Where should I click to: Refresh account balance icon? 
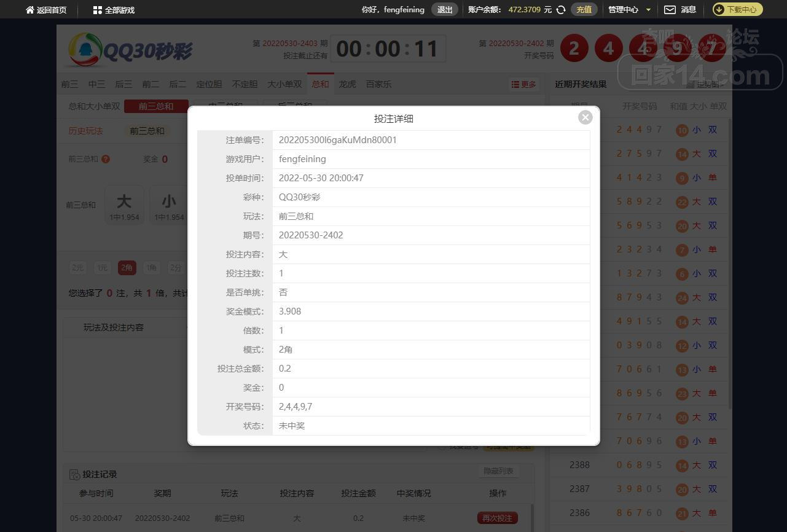coord(561,10)
